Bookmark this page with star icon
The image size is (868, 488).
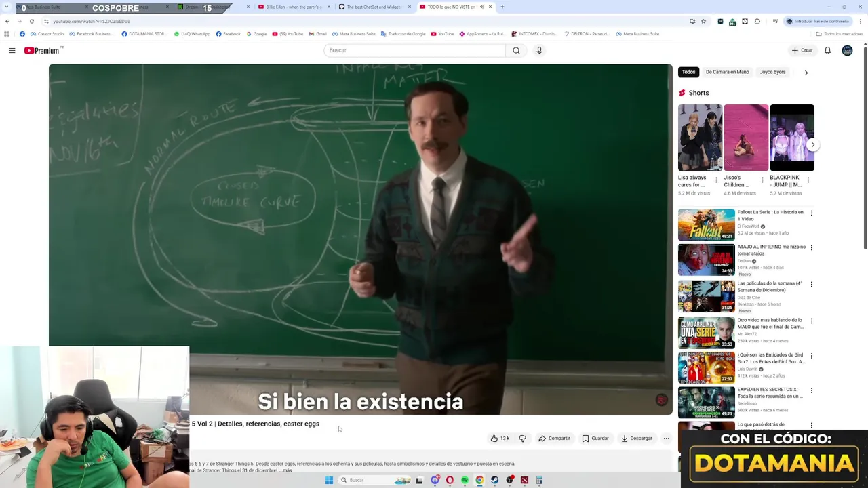tap(703, 21)
